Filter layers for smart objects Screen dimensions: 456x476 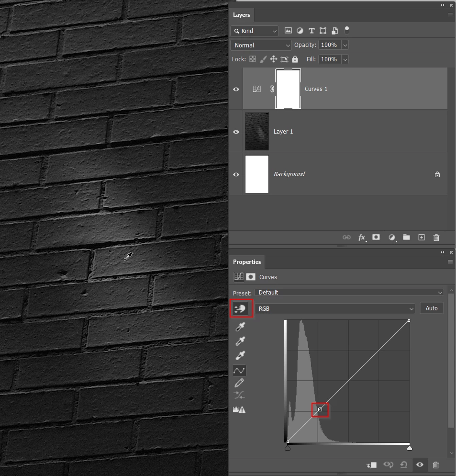click(x=334, y=30)
